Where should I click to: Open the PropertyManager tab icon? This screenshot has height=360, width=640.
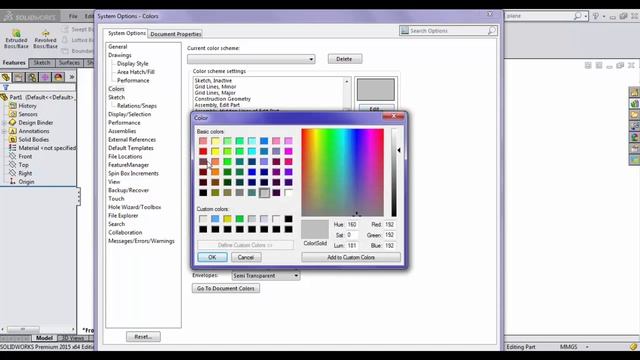[x=19, y=77]
